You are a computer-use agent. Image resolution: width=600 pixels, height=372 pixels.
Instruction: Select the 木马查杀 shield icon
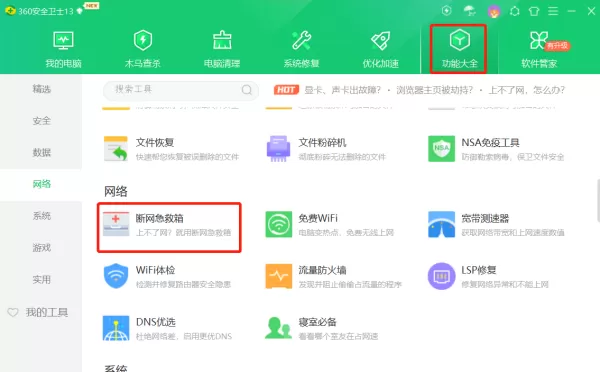click(143, 40)
